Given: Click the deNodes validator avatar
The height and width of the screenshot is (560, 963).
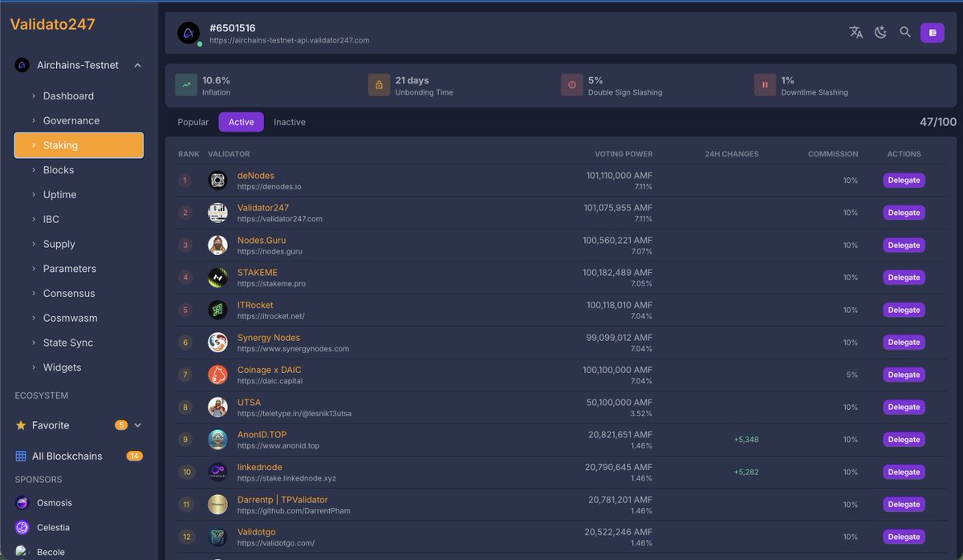Looking at the screenshot, I should coord(217,181).
